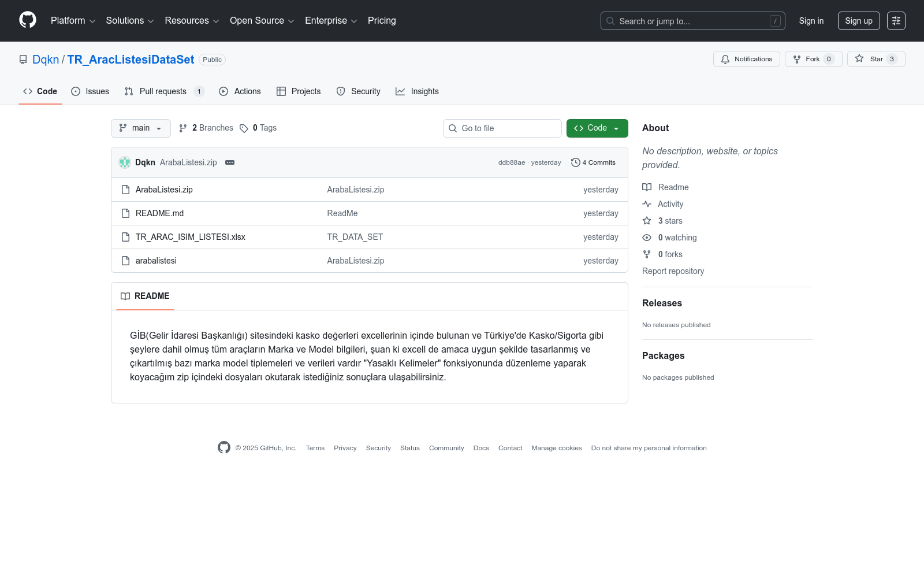Switch to the Code tab
924x578 pixels.
point(40,91)
